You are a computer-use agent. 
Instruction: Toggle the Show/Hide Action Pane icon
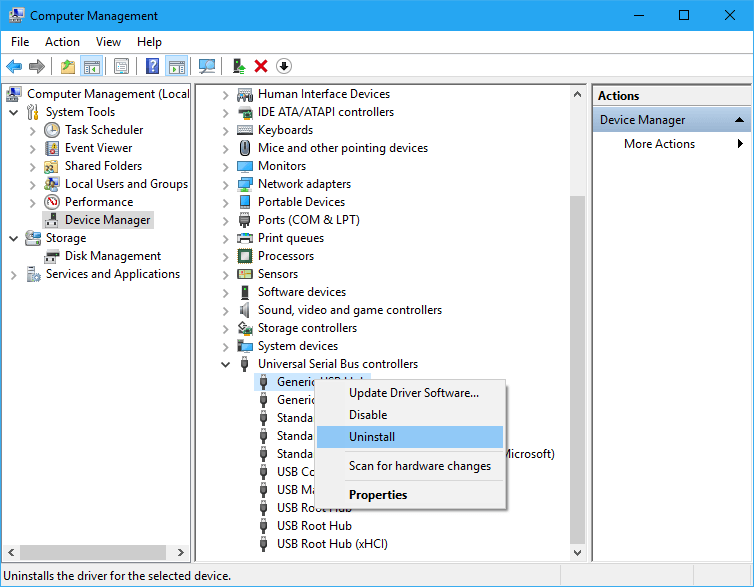coord(176,66)
